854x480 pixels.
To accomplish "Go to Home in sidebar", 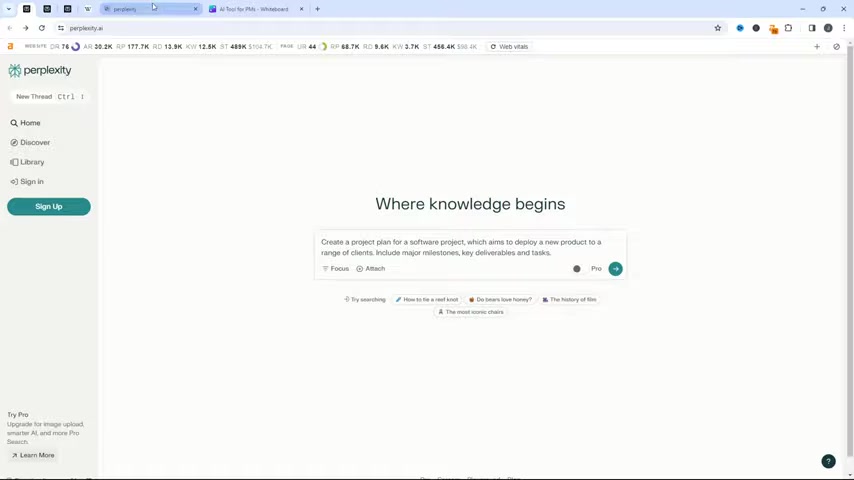I will tap(25, 123).
